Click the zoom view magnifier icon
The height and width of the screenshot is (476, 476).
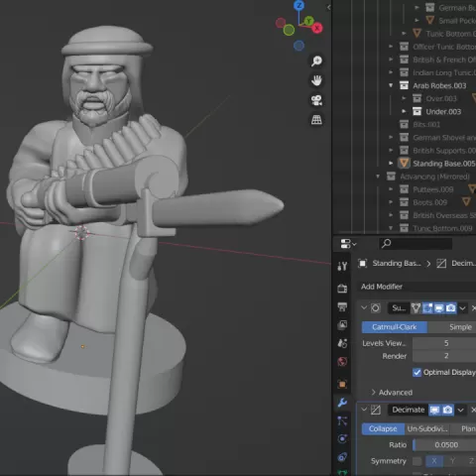coord(316,60)
